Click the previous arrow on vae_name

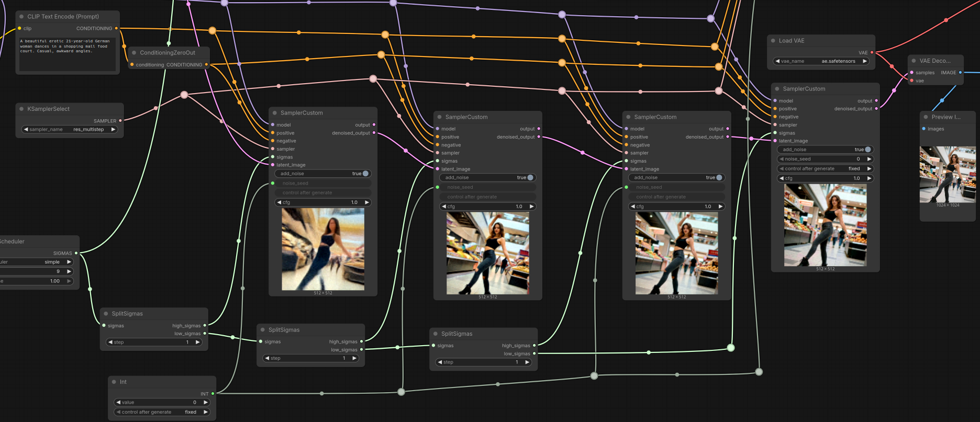(777, 61)
